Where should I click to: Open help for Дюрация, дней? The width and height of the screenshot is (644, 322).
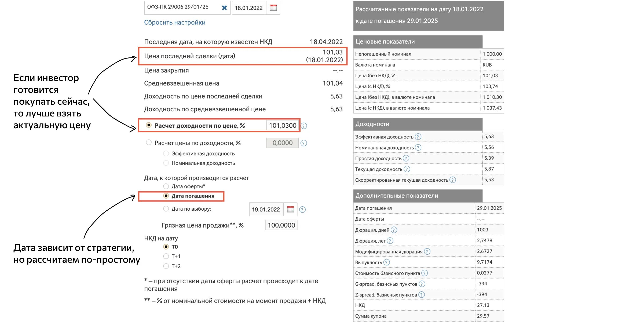(394, 230)
